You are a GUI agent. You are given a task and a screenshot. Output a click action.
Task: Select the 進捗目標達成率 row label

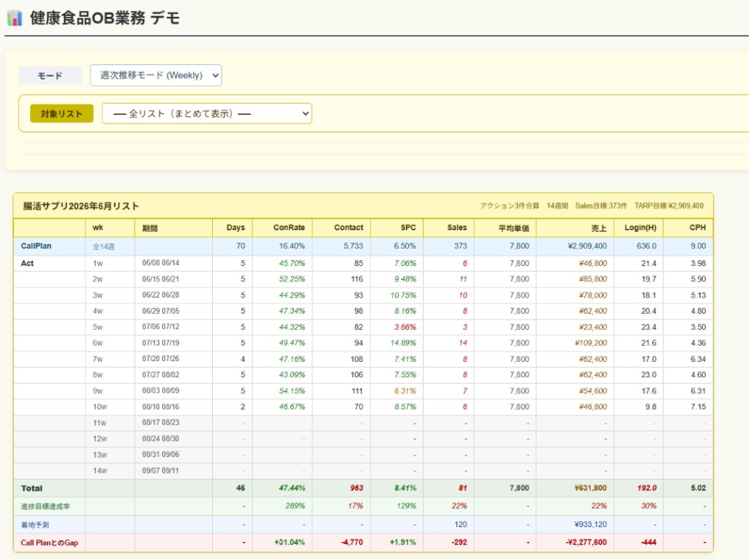coord(45,506)
